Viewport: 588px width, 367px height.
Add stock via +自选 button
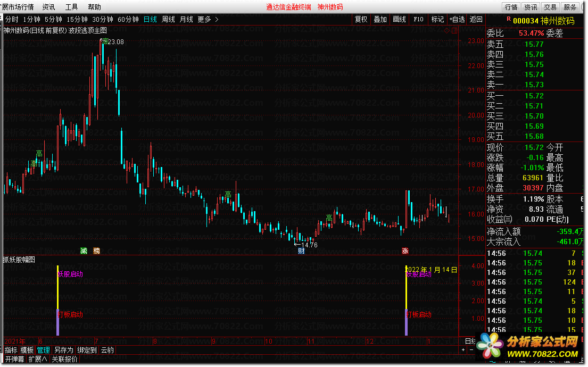[457, 20]
